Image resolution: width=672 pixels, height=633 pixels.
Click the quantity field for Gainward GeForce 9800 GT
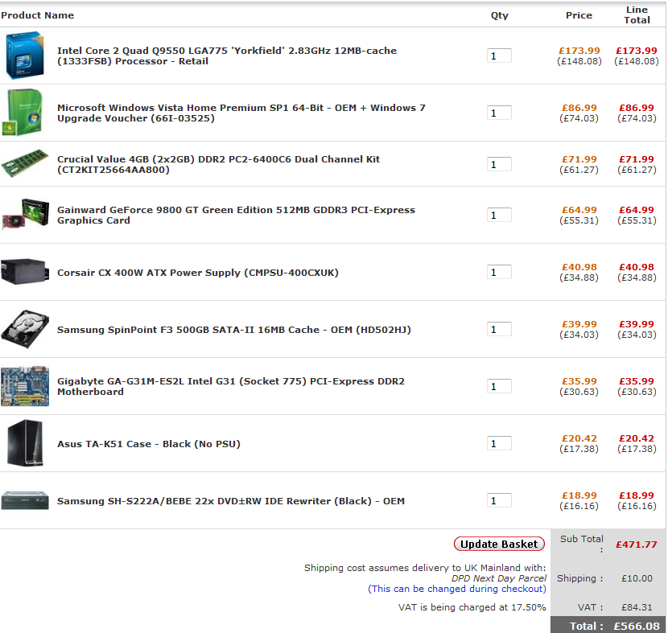coord(499,215)
